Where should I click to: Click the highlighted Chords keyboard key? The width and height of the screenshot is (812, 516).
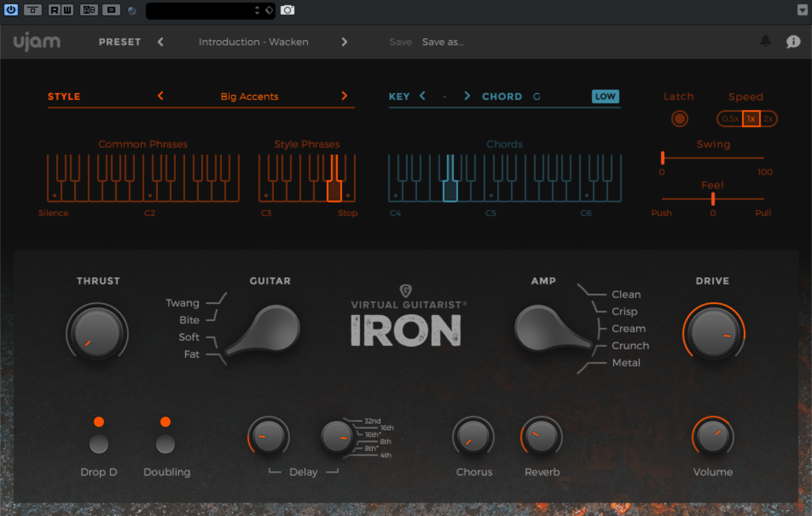pos(450,191)
